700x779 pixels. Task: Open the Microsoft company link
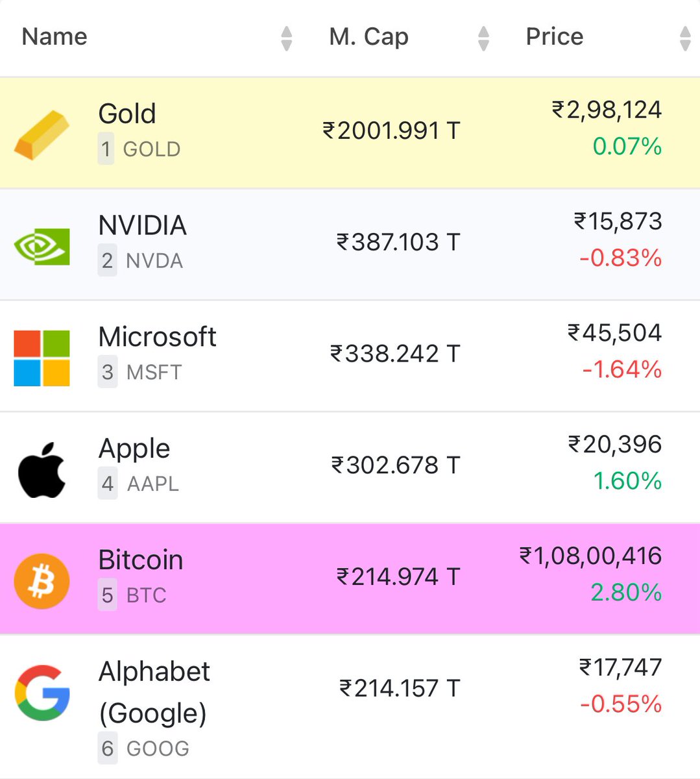pos(157,337)
